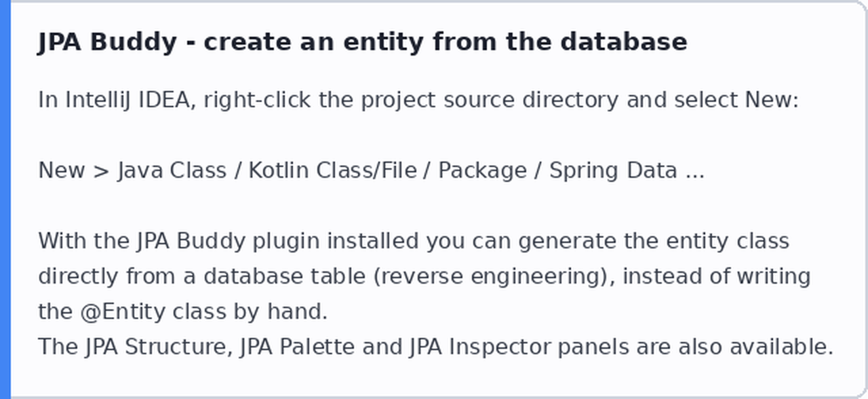Click the heading "JPA Buddy - create an entity from the database"
The width and height of the screenshot is (868, 399).
tap(363, 42)
